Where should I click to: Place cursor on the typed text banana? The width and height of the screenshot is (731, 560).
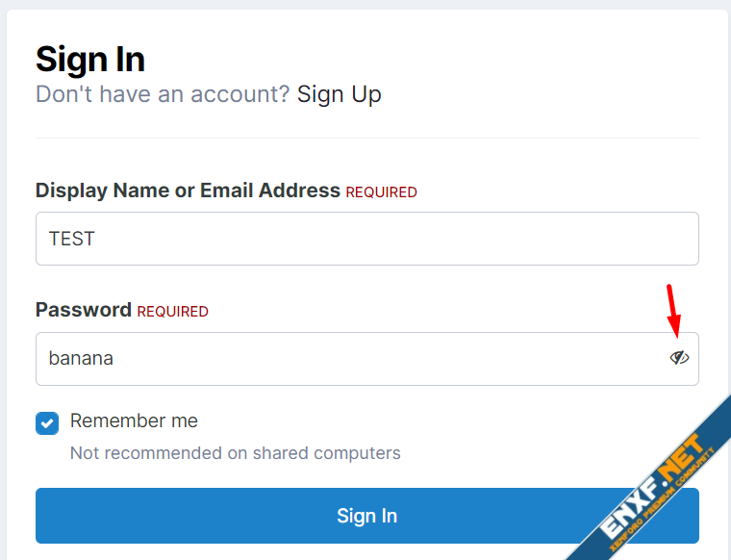pyautogui.click(x=81, y=359)
